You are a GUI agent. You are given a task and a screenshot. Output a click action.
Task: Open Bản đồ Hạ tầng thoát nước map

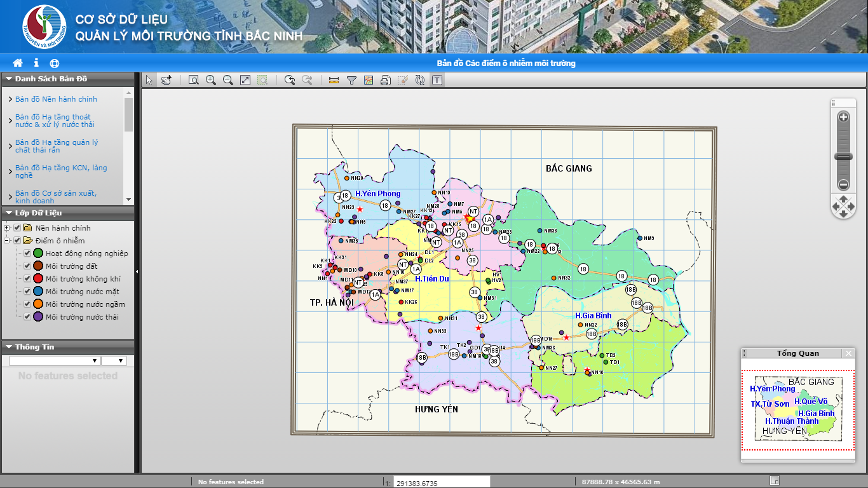click(x=55, y=121)
